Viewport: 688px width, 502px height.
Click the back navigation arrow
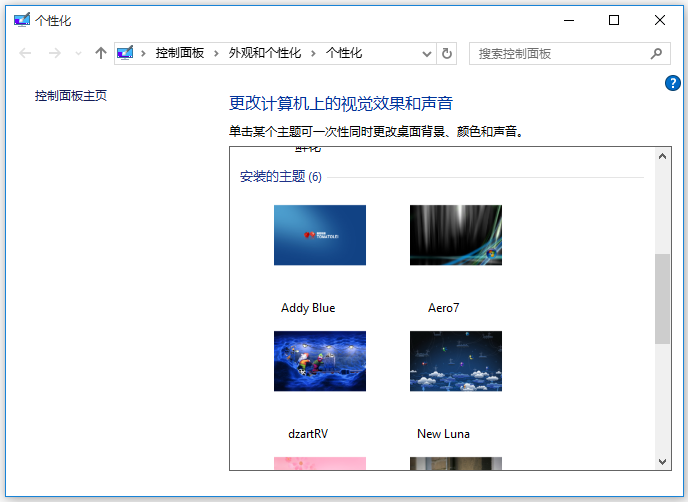coord(26,53)
